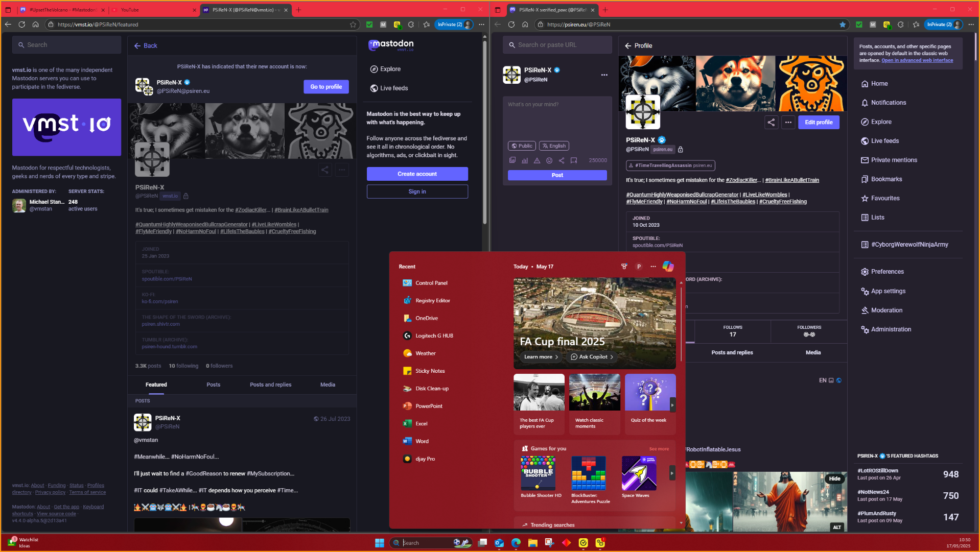This screenshot has height=552, width=980.
Task: Click the Edit profile button
Action: coord(819,123)
